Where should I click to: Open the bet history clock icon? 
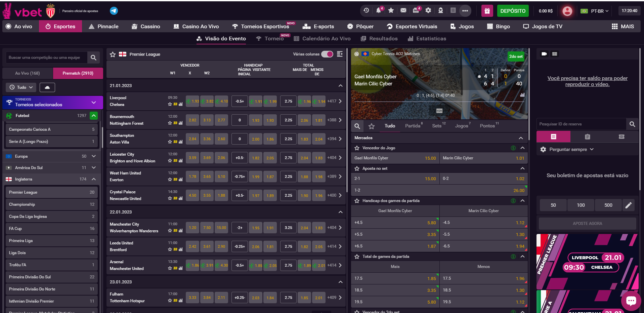point(366,10)
